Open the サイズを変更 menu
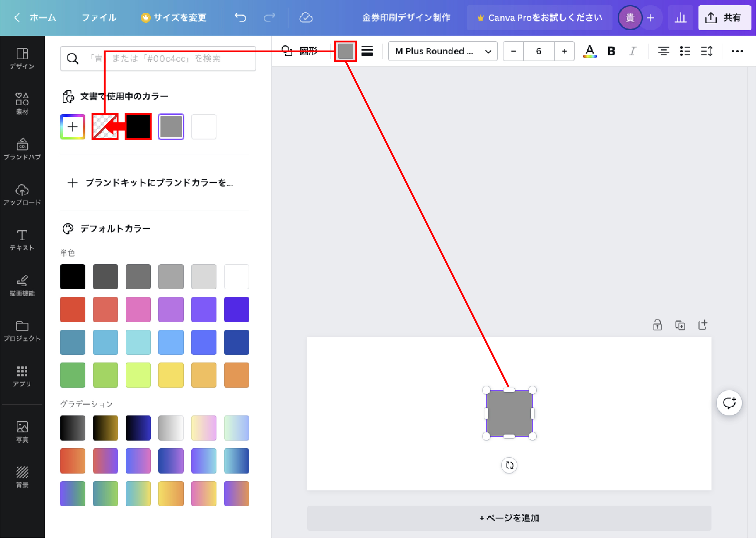The height and width of the screenshot is (538, 756). (173, 18)
